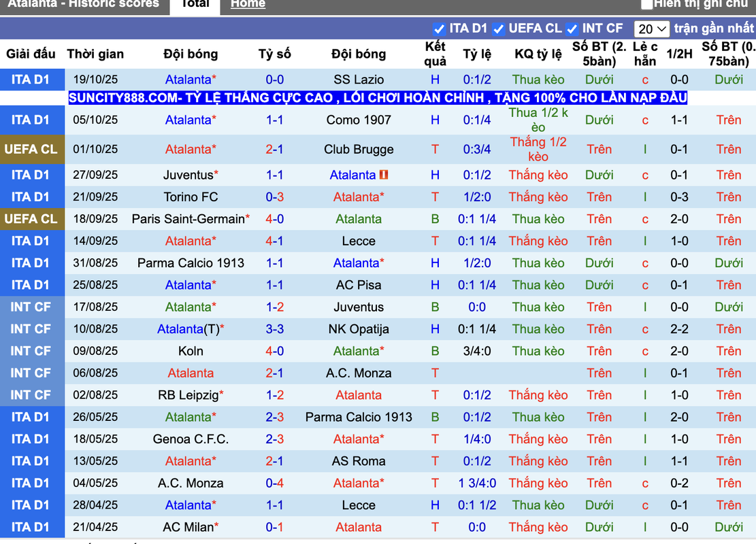Image resolution: width=756 pixels, height=544 pixels.
Task: Click the 'Giải đấu' column header
Action: (31, 54)
